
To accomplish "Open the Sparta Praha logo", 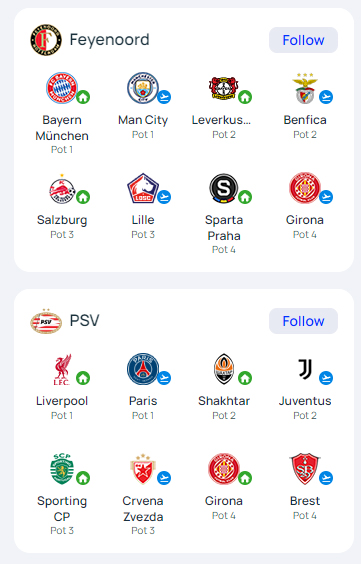I will point(224,188).
